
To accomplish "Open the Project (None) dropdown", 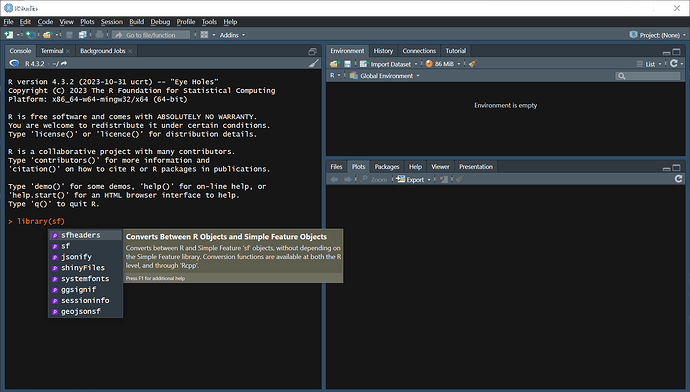I will [x=657, y=35].
